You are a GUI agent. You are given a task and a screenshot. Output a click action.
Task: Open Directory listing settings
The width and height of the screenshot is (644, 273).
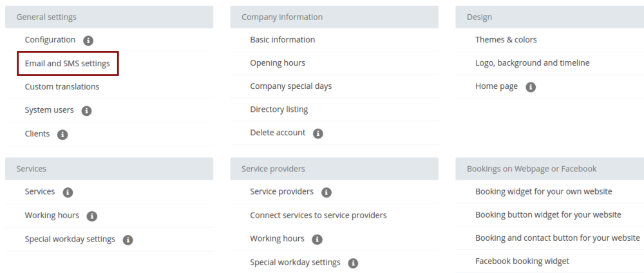(279, 109)
